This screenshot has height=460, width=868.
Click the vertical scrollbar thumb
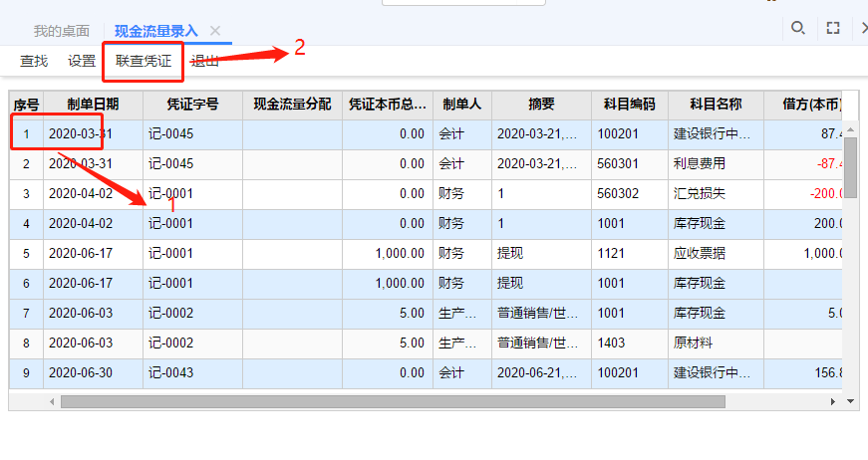pyautogui.click(x=850, y=165)
